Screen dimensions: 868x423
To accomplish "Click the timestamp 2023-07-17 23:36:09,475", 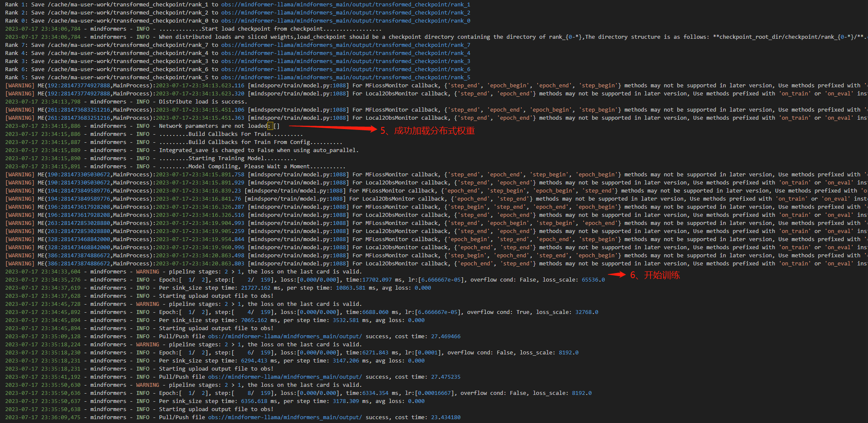I will point(43,417).
